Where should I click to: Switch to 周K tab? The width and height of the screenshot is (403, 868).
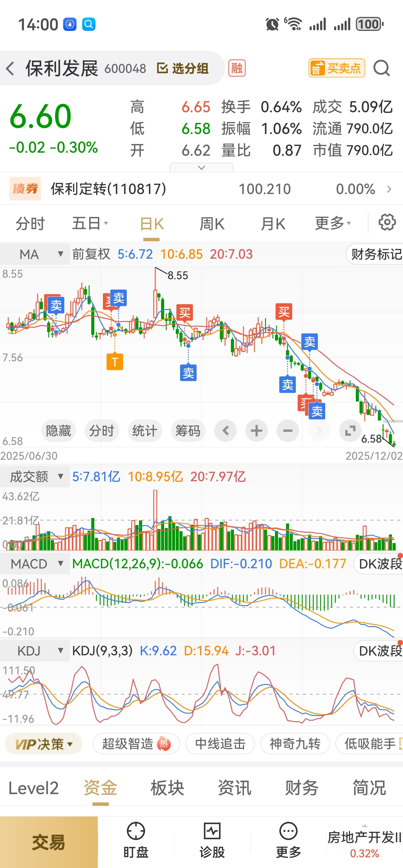[x=212, y=223]
